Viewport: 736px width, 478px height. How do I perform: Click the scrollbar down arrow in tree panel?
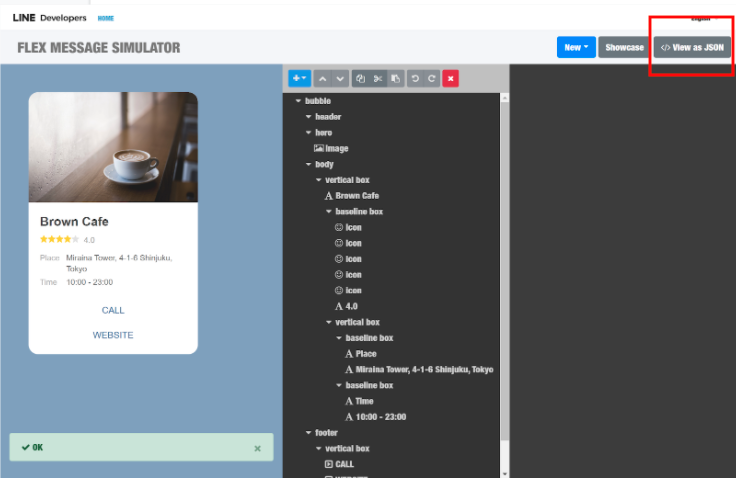504,472
